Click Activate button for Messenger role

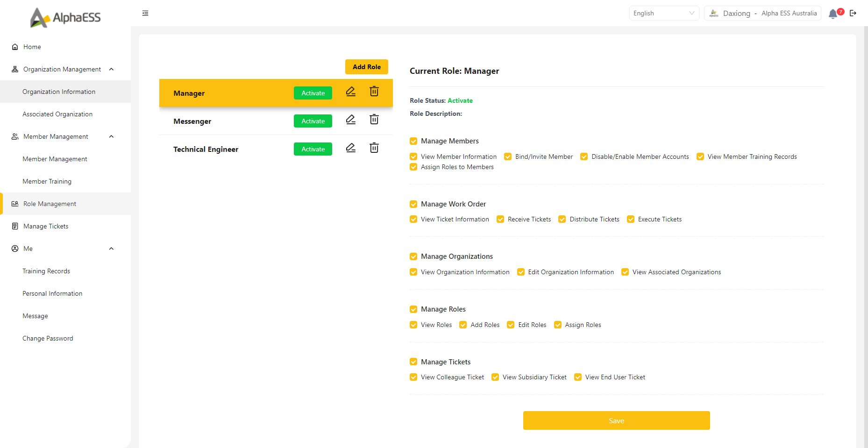(x=313, y=121)
